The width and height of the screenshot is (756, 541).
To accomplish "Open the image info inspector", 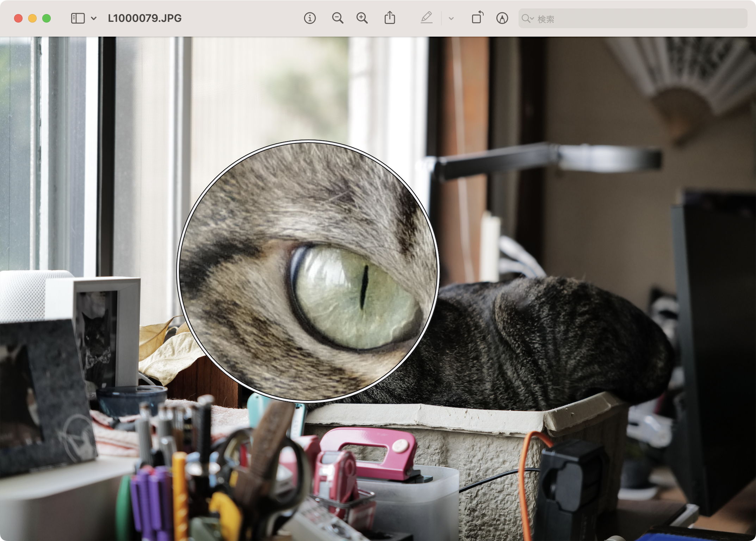I will [x=310, y=18].
